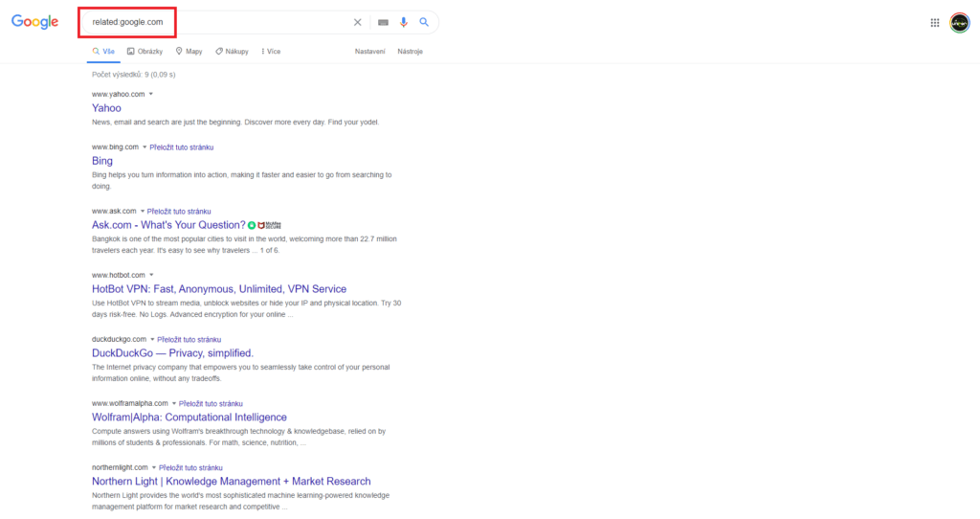Start voice search with microphone icon
Screen dimensions: 980x519
pos(404,22)
